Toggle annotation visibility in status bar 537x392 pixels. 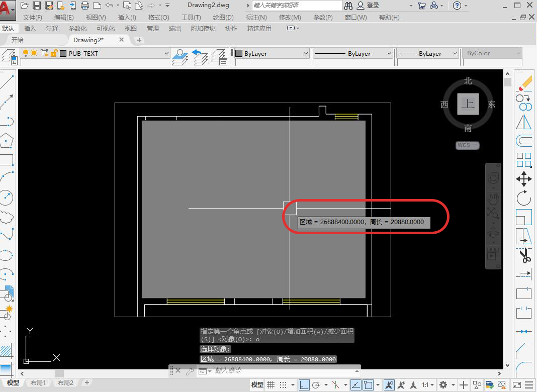click(x=389, y=385)
